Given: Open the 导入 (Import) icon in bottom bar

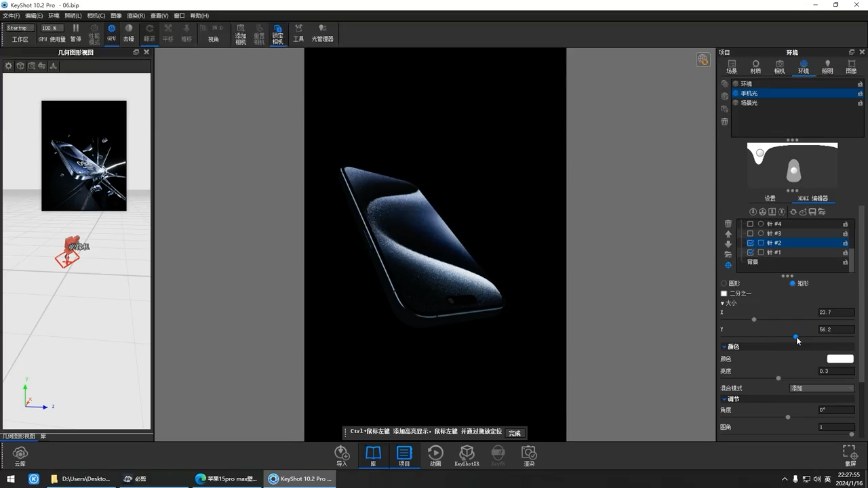Looking at the screenshot, I should (342, 455).
